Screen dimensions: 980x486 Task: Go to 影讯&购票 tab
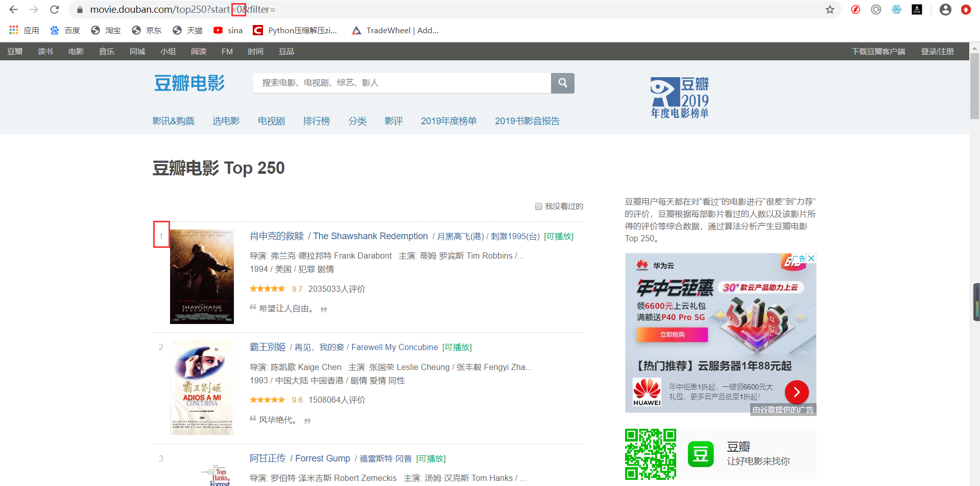[x=174, y=121]
